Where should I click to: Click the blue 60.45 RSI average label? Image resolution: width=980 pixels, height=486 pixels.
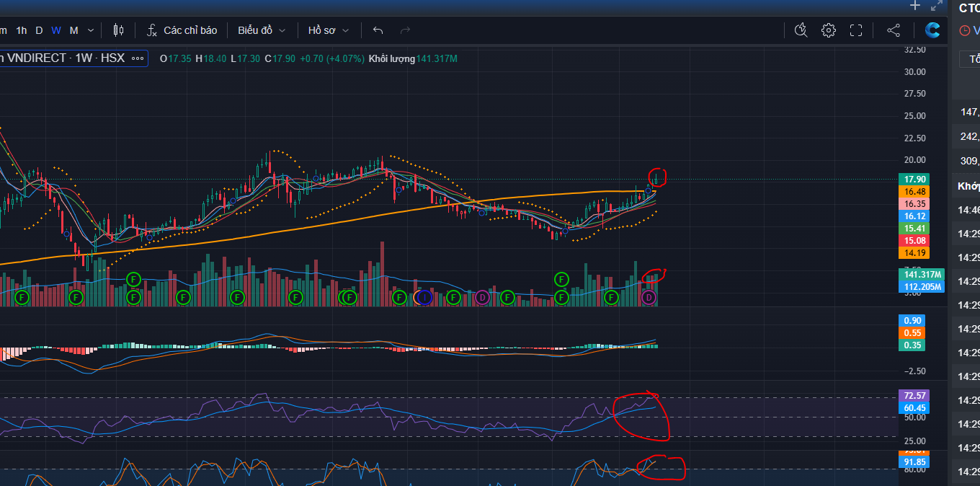(914, 408)
